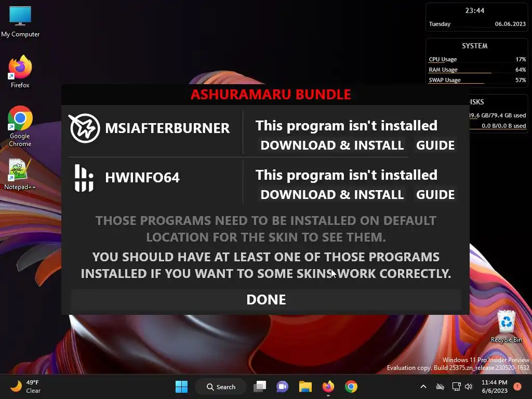
Task: Open Google Chrome desktop shortcut
Action: [x=20, y=126]
